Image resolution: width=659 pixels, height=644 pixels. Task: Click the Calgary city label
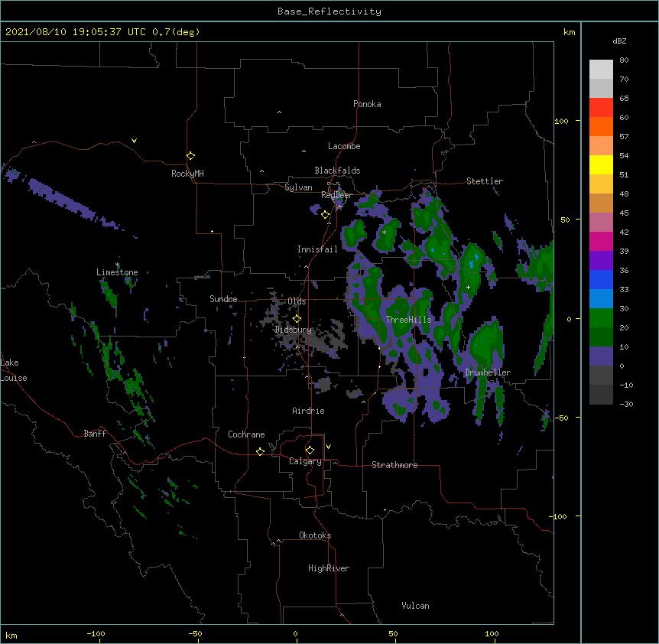306,461
